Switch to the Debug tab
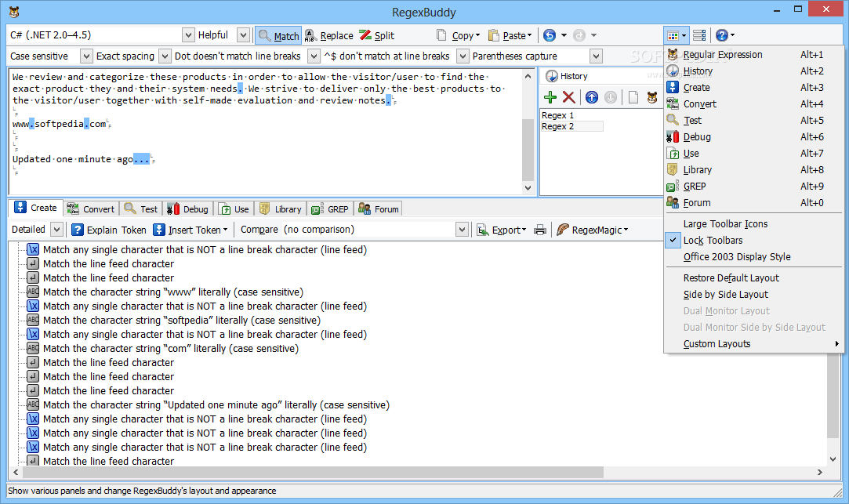Image resolution: width=849 pixels, height=504 pixels. click(188, 209)
